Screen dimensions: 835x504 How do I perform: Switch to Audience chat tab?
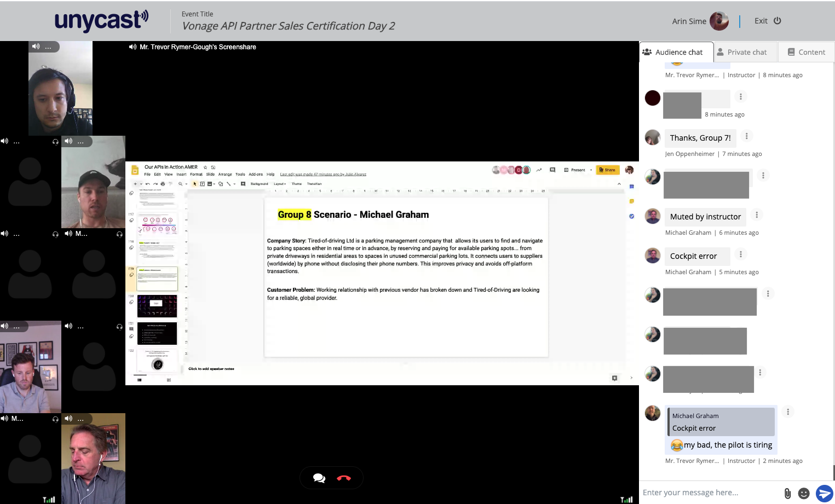677,52
